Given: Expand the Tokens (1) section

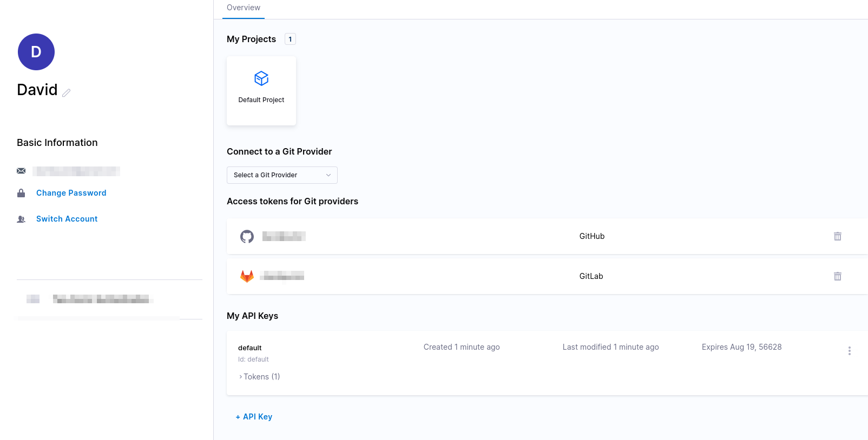Looking at the screenshot, I should [259, 377].
